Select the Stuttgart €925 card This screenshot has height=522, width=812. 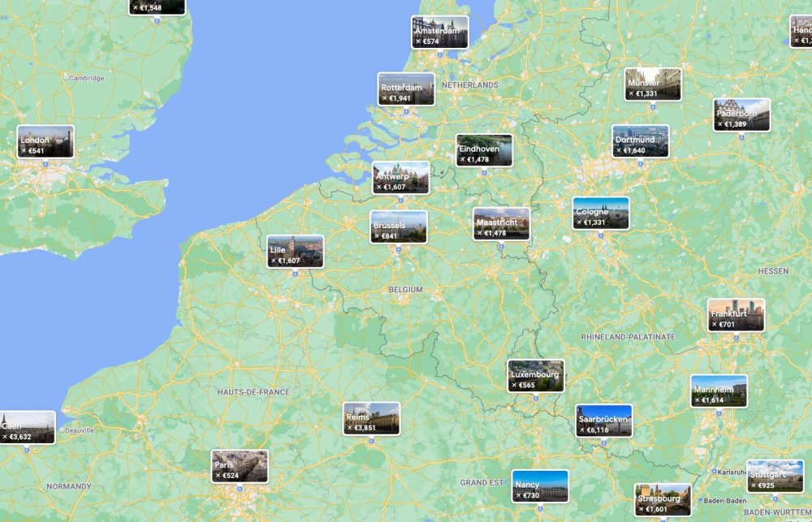click(x=775, y=477)
